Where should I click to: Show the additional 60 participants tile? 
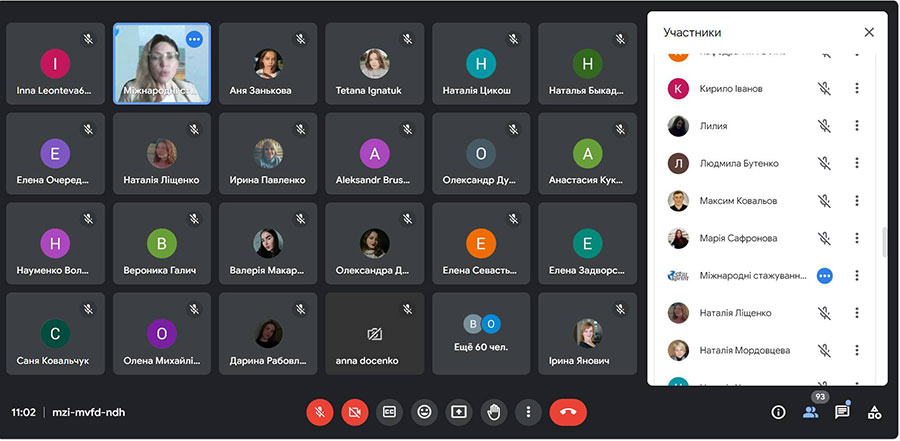point(481,334)
